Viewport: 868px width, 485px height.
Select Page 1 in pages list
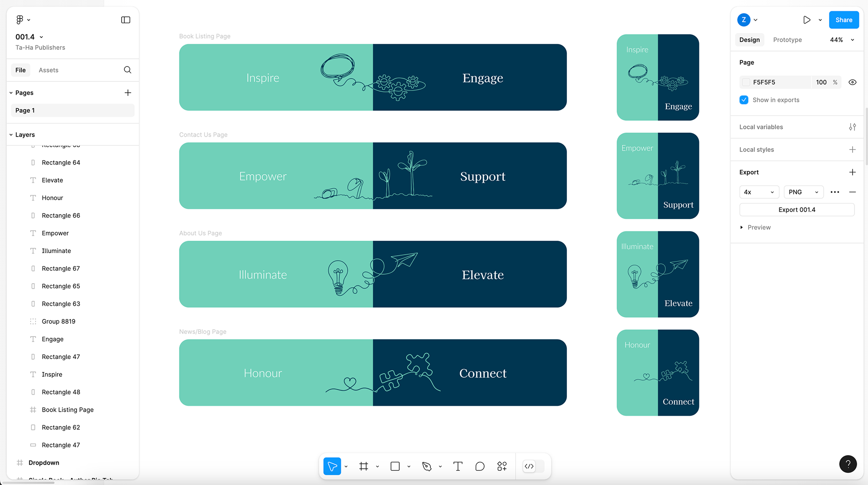[72, 110]
